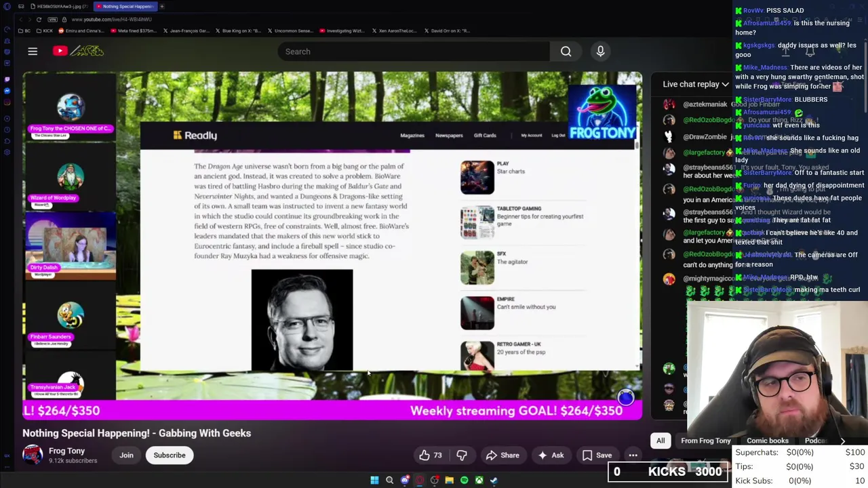Viewport: 868px width, 488px height.
Task: Click Newspapers in the Readly page video
Action: coord(449,136)
